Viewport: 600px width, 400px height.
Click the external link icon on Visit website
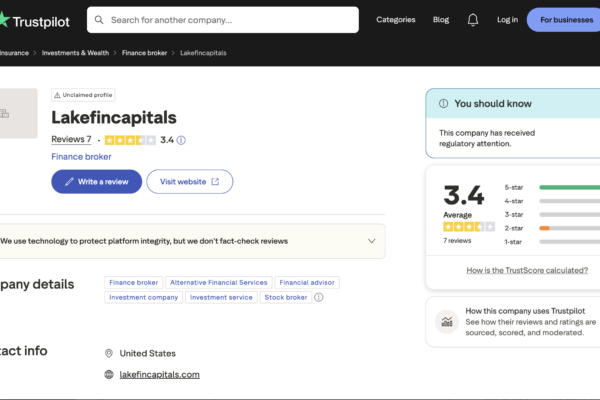pos(215,181)
